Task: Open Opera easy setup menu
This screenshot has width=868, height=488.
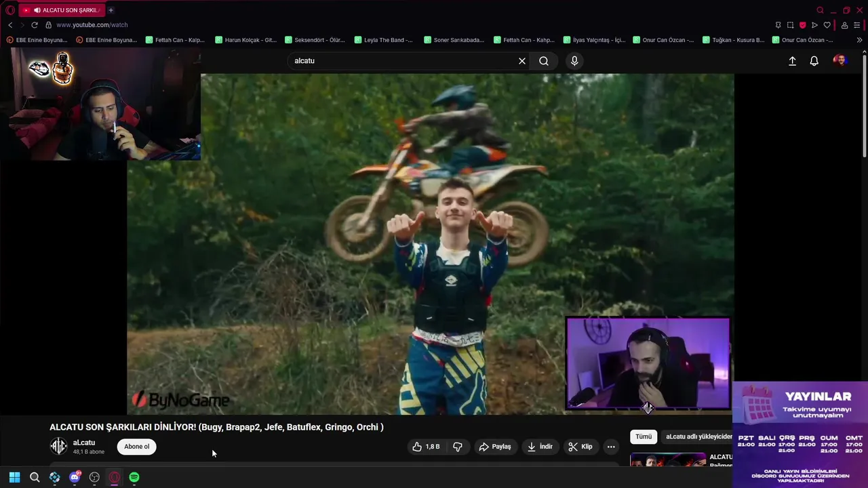Action: click(x=858, y=25)
